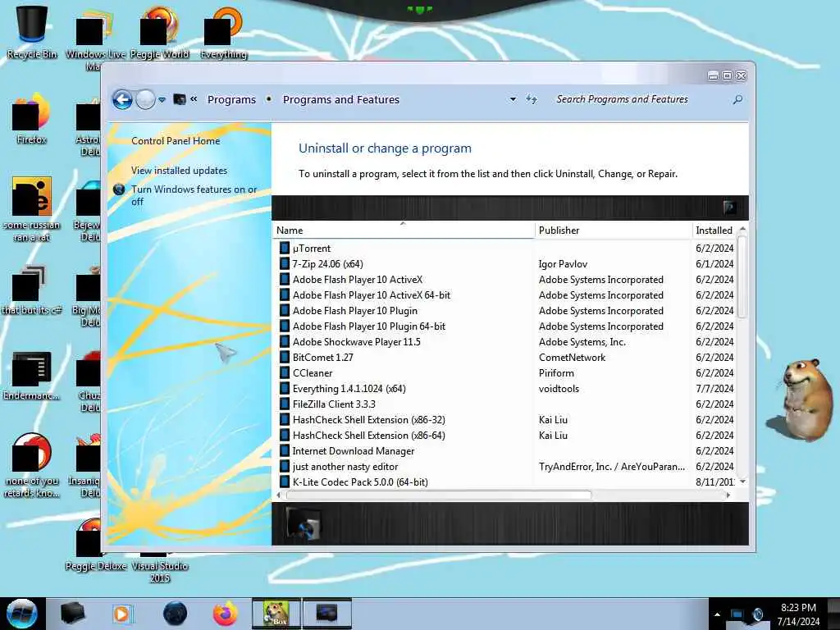Open the Recycle Bin desktop icon
Viewport: 840px width, 630px height.
click(32, 31)
